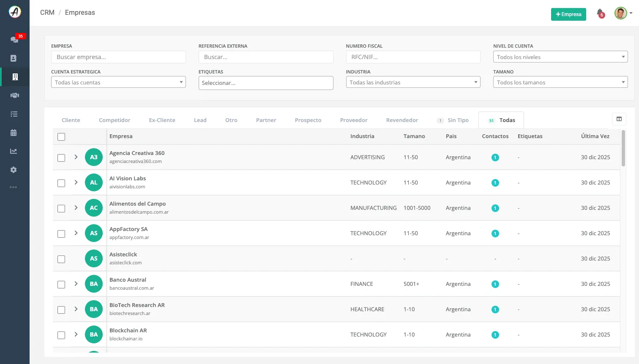The image size is (639, 364).
Task: Click the AC avatar for Alimentos del Campo
Action: click(94, 208)
